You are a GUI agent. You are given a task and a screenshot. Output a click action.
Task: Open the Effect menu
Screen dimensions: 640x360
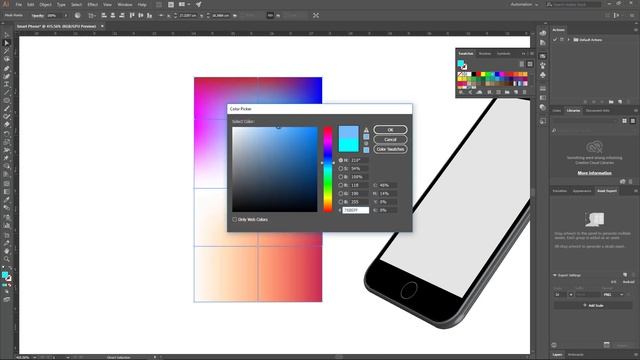(x=93, y=4)
